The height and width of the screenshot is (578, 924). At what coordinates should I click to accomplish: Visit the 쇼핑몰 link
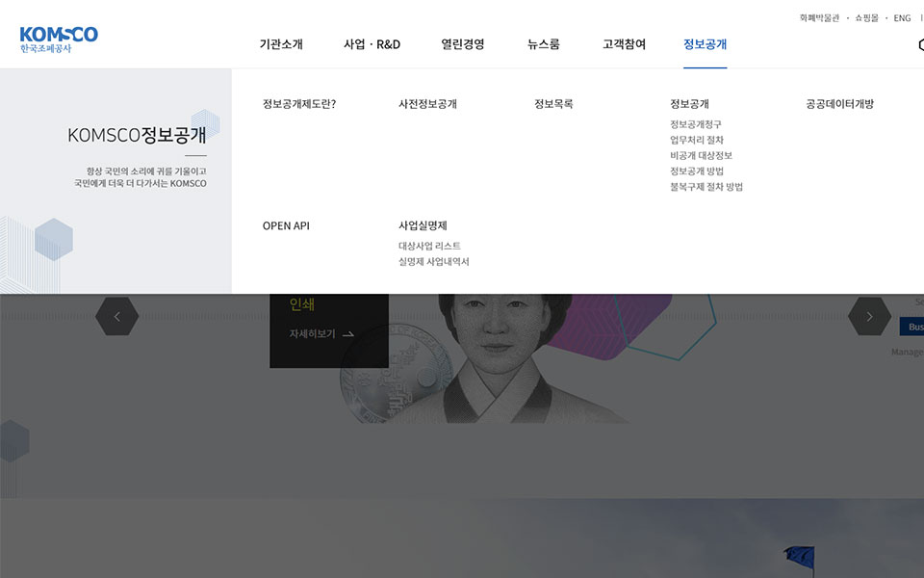(x=866, y=18)
